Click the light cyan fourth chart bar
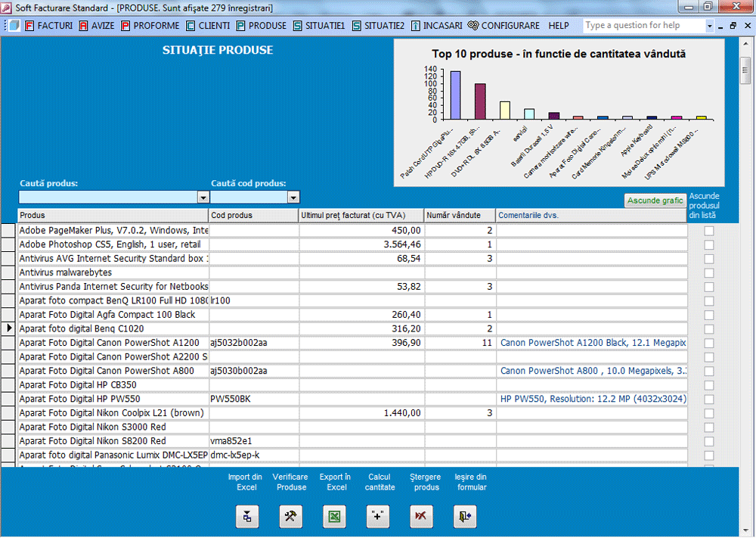This screenshot has height=538, width=756. [529, 114]
